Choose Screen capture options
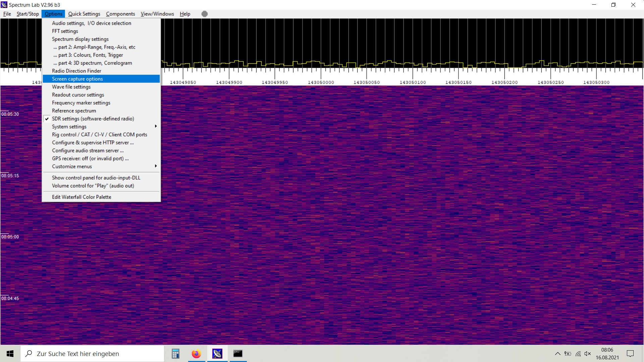 point(101,79)
